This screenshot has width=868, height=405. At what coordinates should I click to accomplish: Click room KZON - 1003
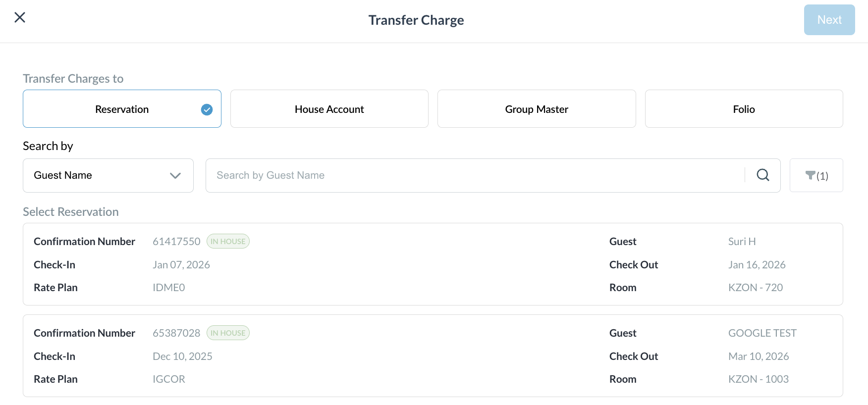click(758, 379)
